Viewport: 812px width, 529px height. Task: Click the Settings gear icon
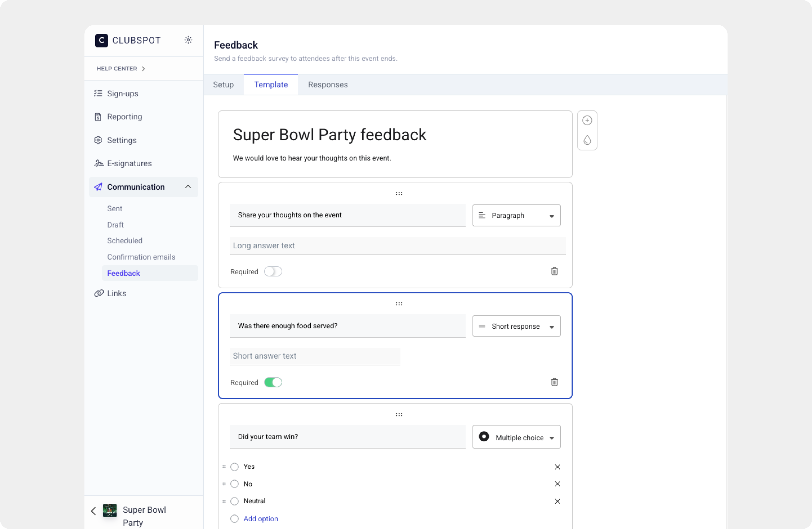tap(98, 140)
